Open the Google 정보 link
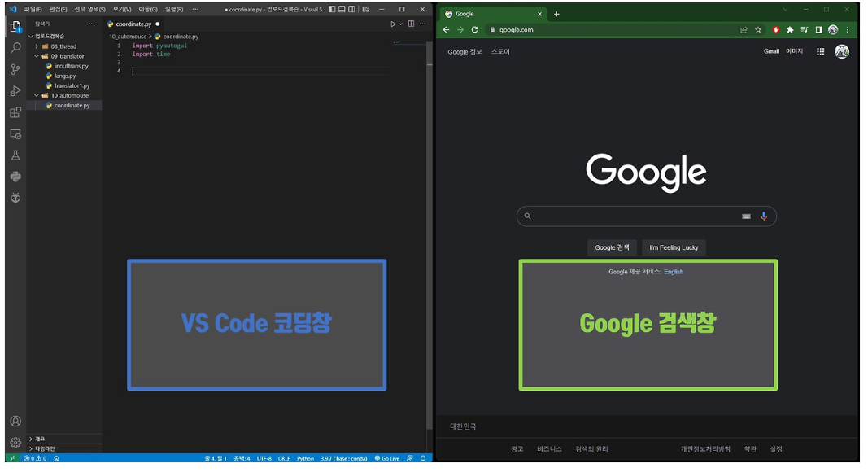 [x=465, y=52]
